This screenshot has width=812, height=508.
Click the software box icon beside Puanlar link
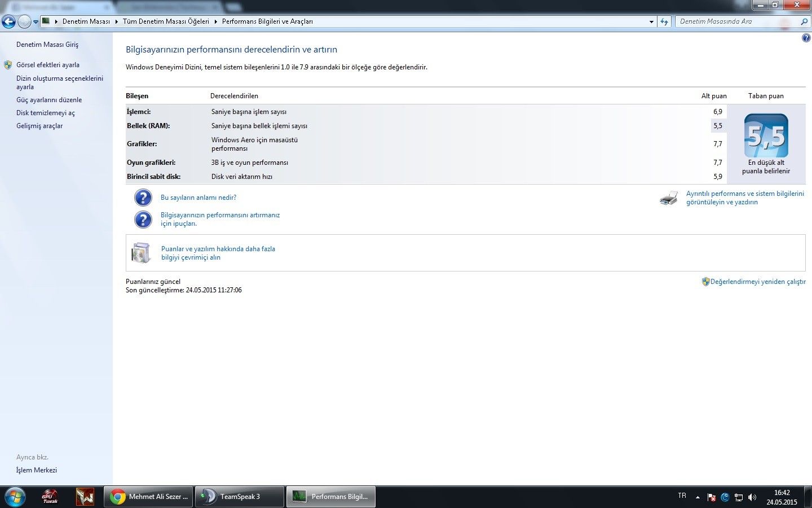[x=141, y=253]
